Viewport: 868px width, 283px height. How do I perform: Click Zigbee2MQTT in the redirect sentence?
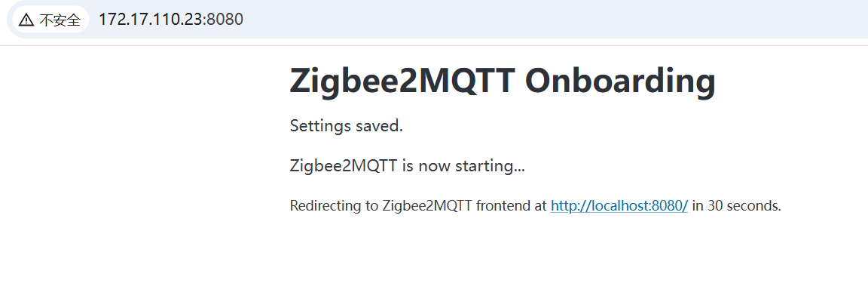(x=426, y=206)
